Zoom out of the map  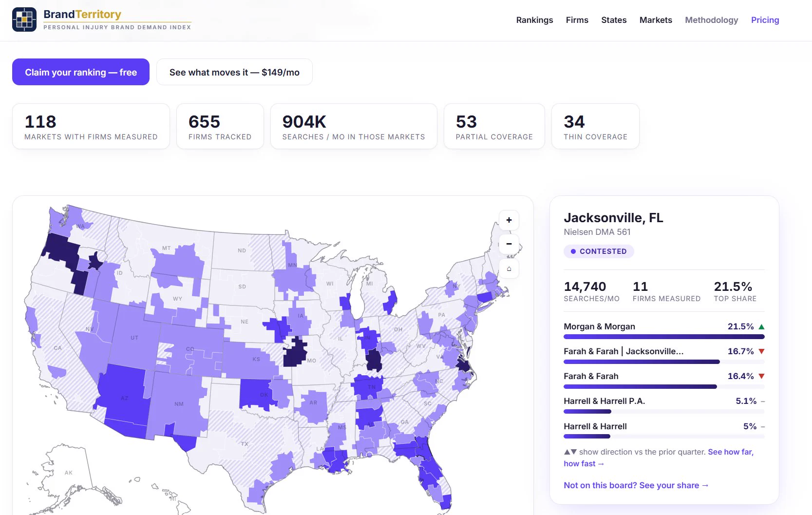point(509,244)
